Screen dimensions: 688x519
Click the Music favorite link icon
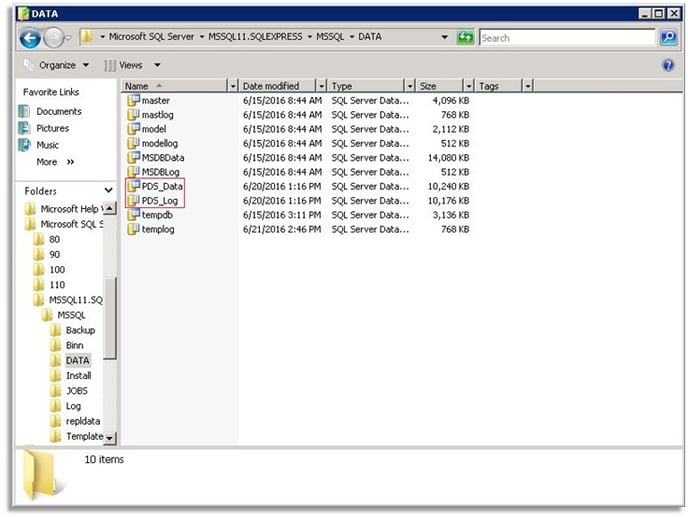[x=24, y=145]
